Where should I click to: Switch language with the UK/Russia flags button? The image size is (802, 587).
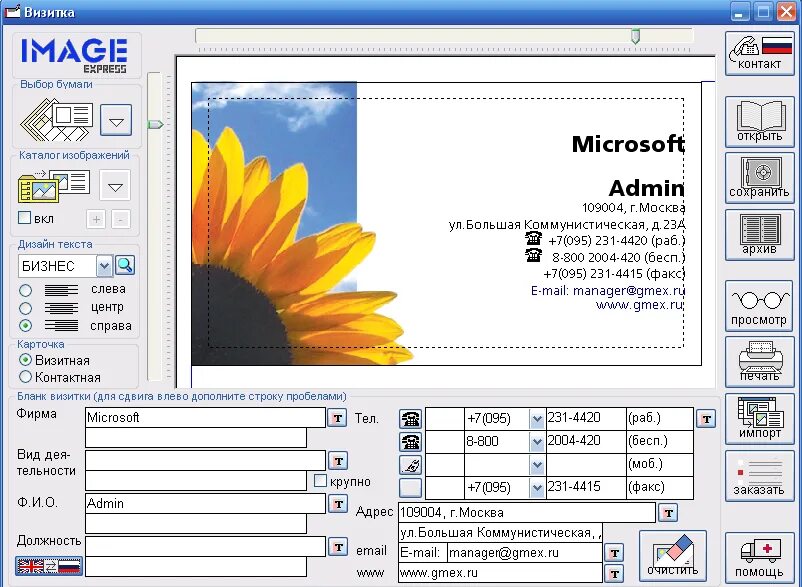(x=49, y=566)
